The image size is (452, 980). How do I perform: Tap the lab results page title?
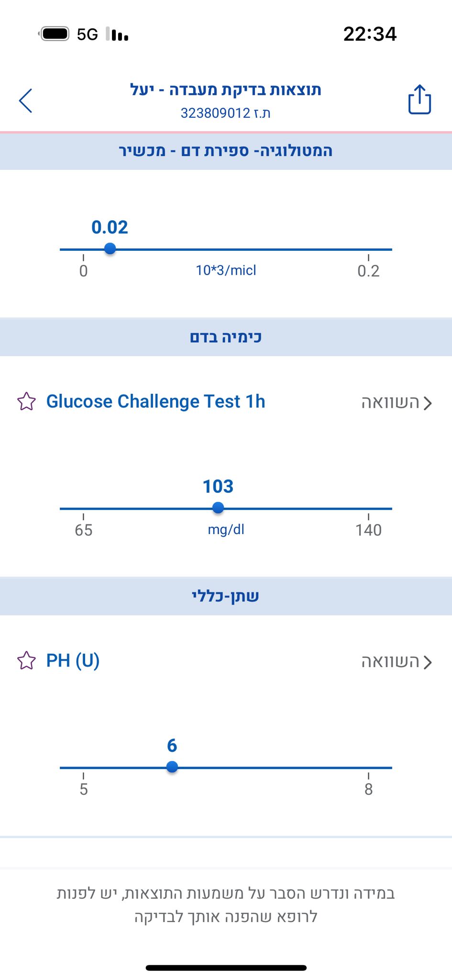coord(226,89)
